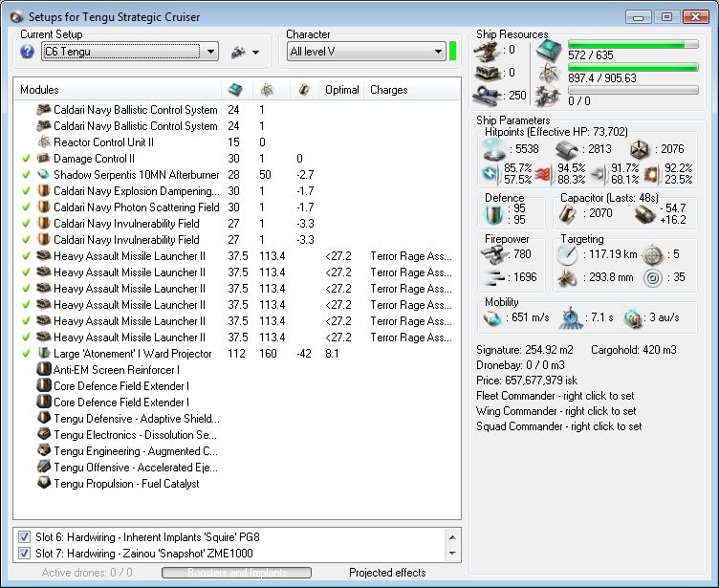The width and height of the screenshot is (719, 588).
Task: Click the CPU usage progress bar
Action: point(633,44)
